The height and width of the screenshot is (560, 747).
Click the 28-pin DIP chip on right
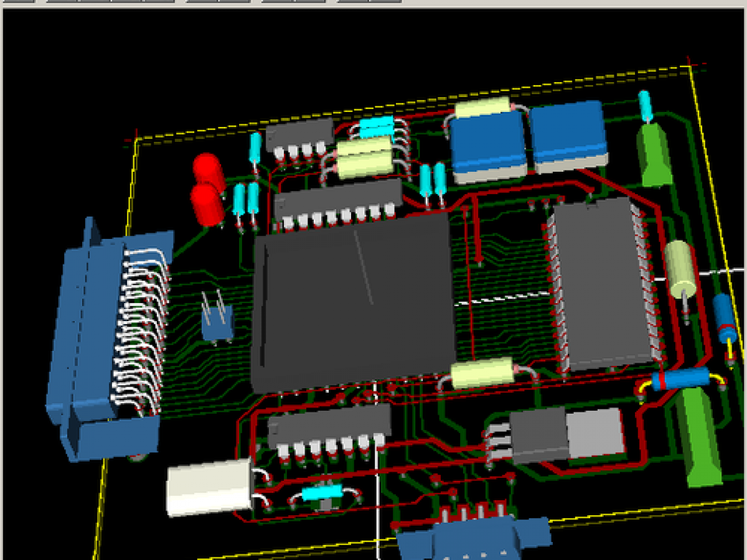tap(601, 283)
